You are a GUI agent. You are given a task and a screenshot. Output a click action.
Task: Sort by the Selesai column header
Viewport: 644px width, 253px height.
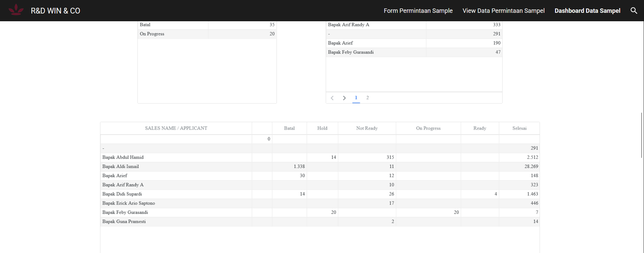[x=519, y=128]
